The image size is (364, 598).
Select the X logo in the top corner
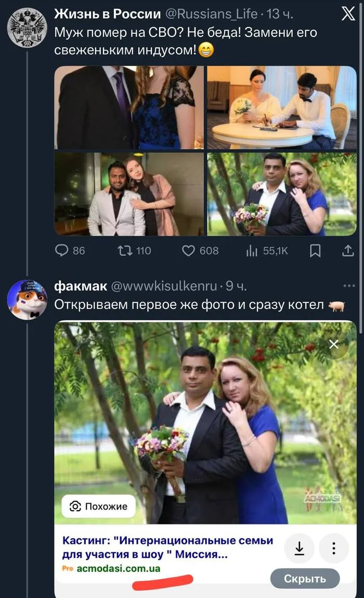click(x=349, y=14)
